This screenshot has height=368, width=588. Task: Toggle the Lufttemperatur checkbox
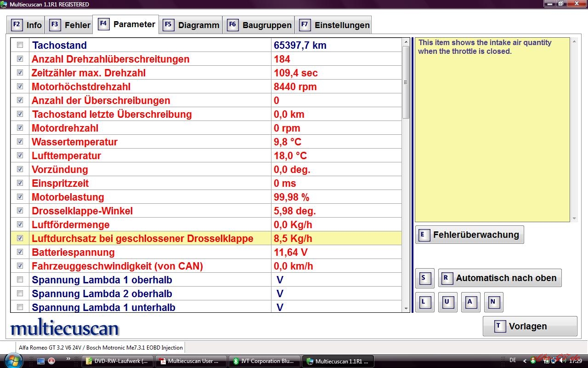coord(20,155)
